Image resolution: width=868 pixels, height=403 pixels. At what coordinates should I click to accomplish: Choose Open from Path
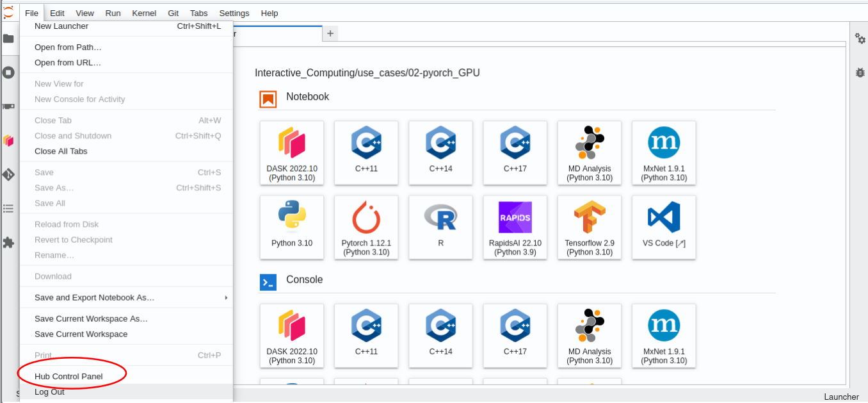click(x=127, y=47)
